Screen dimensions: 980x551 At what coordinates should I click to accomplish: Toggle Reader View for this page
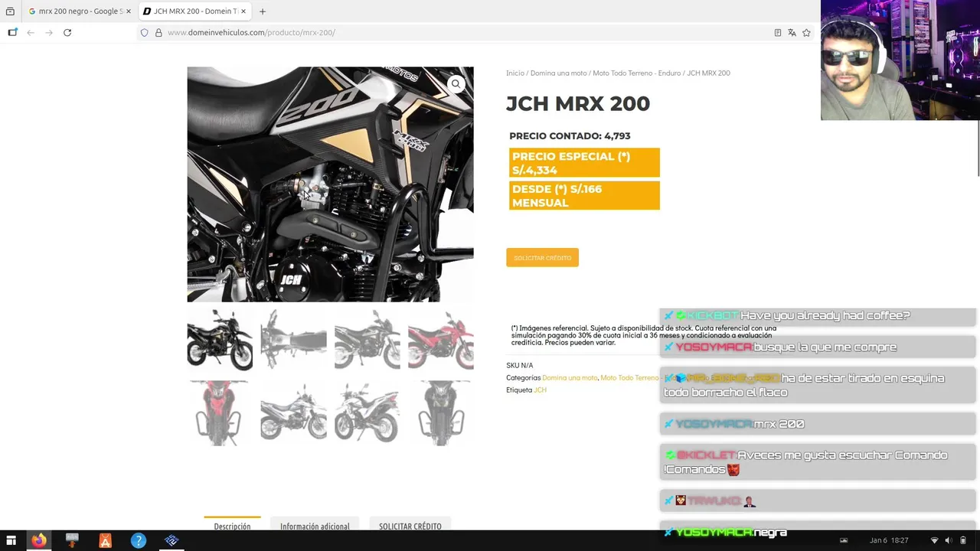click(x=778, y=32)
